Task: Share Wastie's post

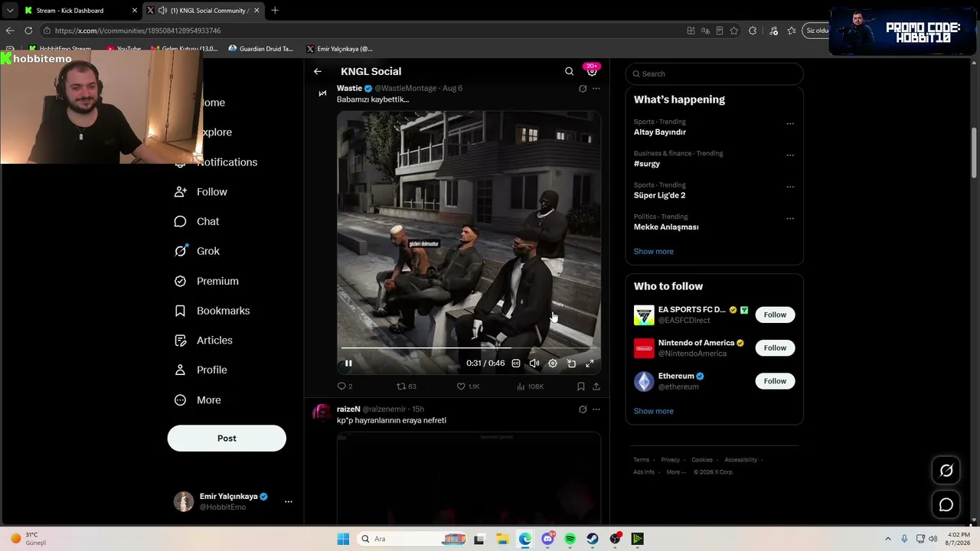Action: click(x=596, y=386)
